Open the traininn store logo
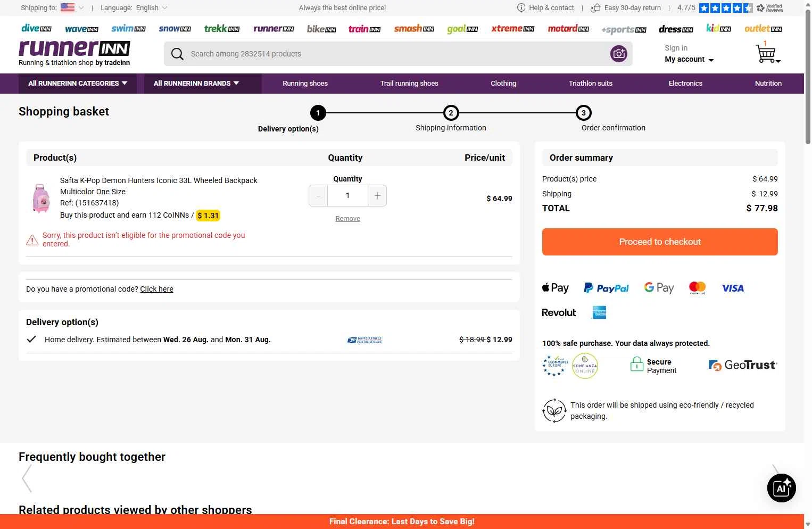 click(x=364, y=29)
